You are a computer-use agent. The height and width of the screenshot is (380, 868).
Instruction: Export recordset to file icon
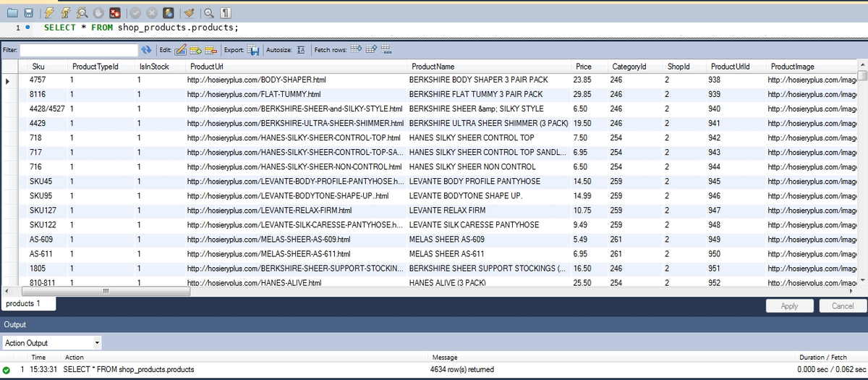[253, 50]
